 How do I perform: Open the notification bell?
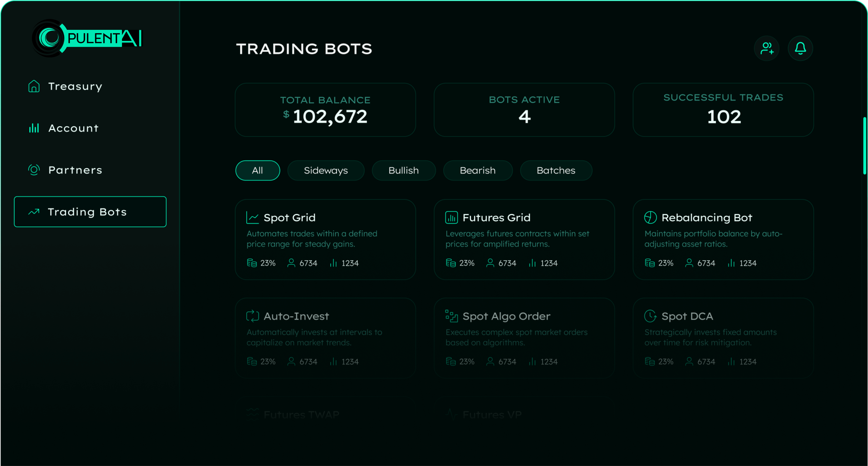click(x=800, y=48)
